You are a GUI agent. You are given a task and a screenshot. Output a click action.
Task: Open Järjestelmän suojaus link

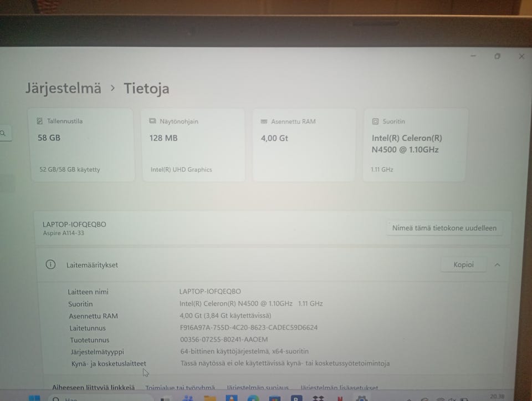click(x=258, y=388)
